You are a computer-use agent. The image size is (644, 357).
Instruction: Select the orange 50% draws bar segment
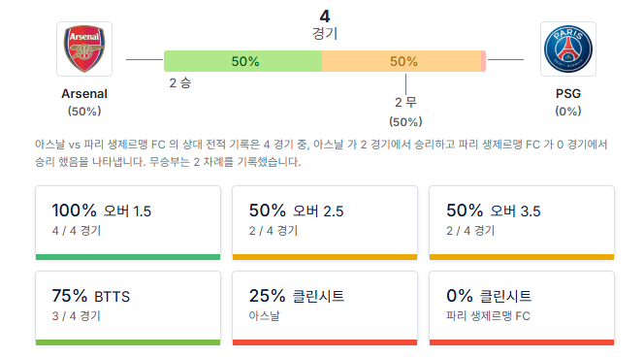(x=402, y=61)
